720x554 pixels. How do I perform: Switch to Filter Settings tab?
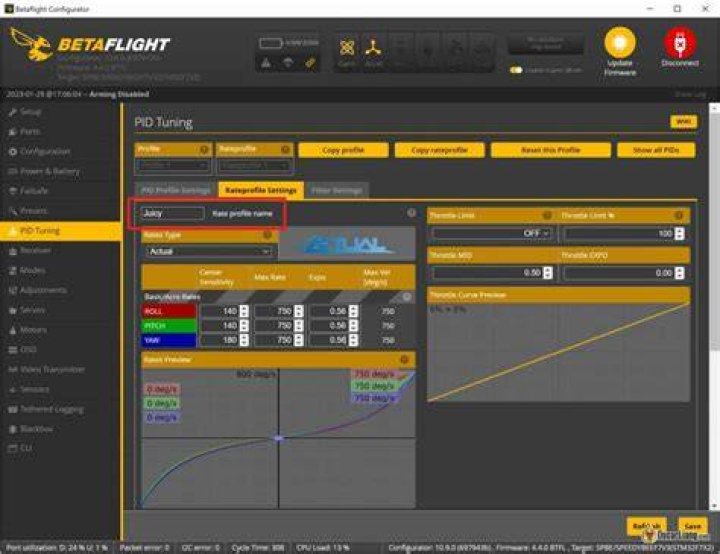(x=337, y=190)
